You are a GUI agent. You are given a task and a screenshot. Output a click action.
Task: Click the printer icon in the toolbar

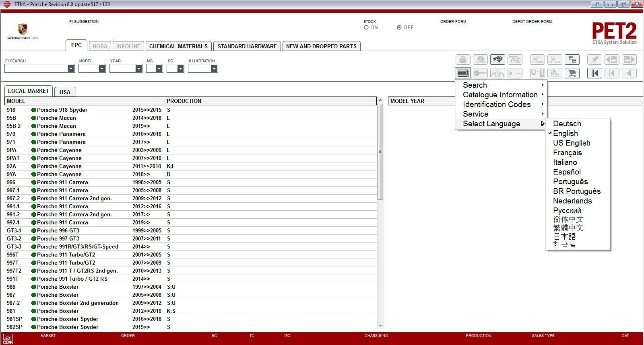(463, 60)
